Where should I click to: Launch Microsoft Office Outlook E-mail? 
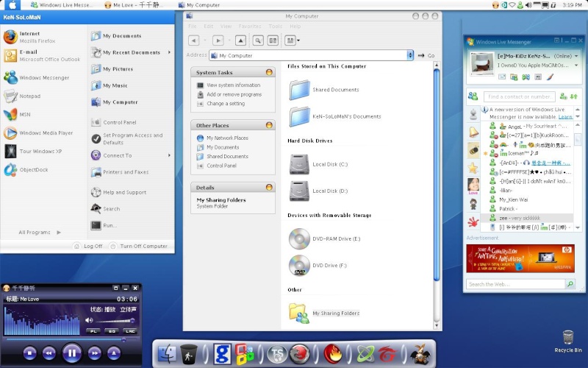pyautogui.click(x=42, y=55)
